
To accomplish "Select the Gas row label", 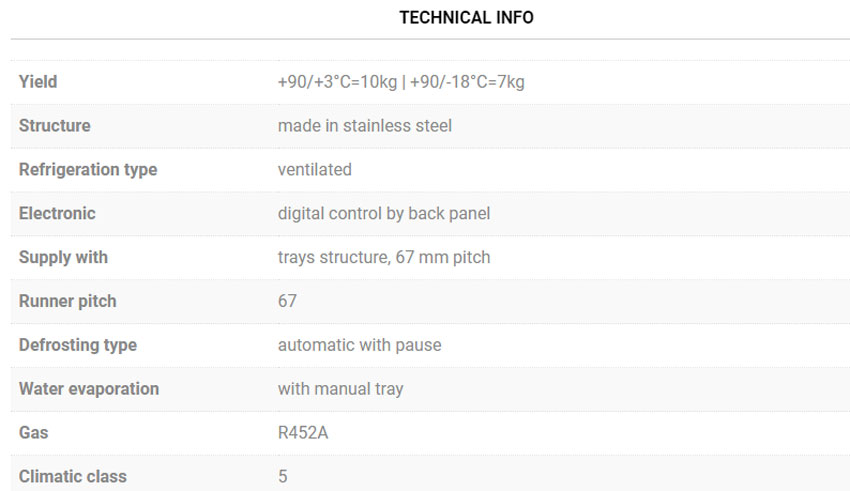I will [x=34, y=433].
